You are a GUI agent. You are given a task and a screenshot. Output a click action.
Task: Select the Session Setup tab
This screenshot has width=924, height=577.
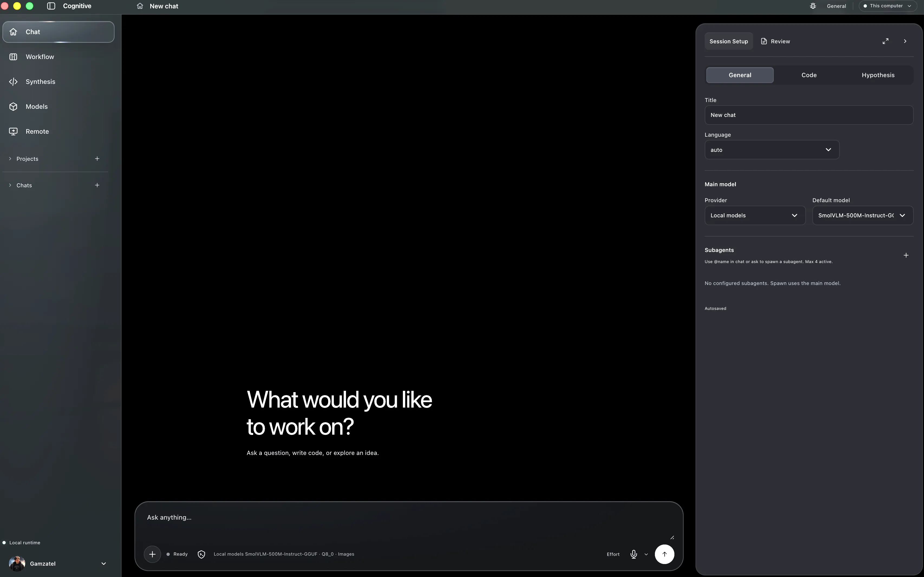point(729,41)
